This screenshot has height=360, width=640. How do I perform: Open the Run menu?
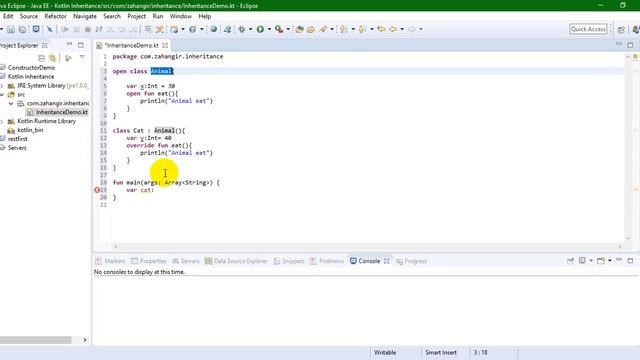point(158,16)
